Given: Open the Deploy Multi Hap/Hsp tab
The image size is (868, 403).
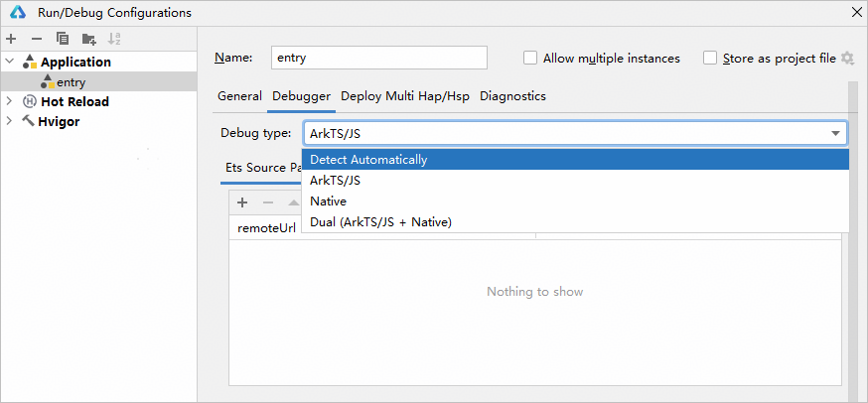Looking at the screenshot, I should point(405,96).
